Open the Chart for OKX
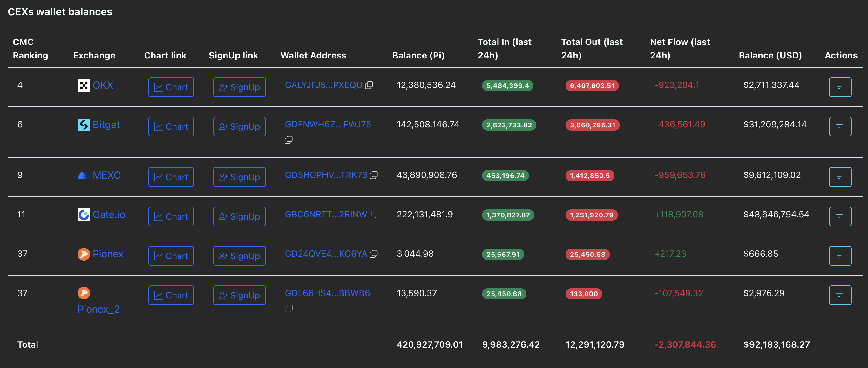The width and height of the screenshot is (868, 368). point(171,87)
